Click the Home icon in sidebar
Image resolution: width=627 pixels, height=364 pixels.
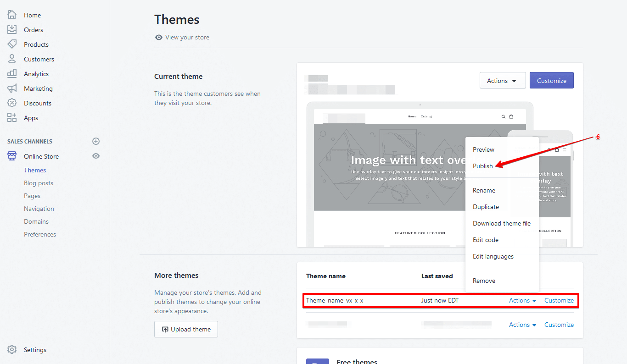[12, 15]
